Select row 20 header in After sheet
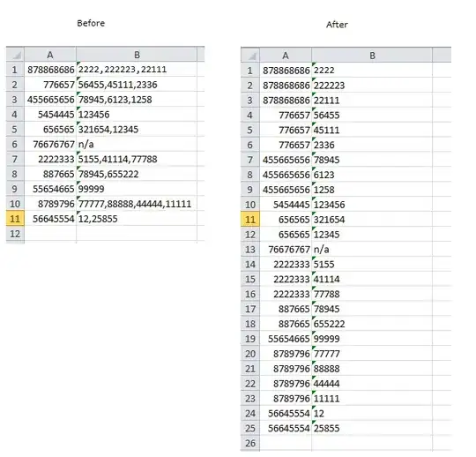Viewport: 476px width, 457px height. pos(250,354)
